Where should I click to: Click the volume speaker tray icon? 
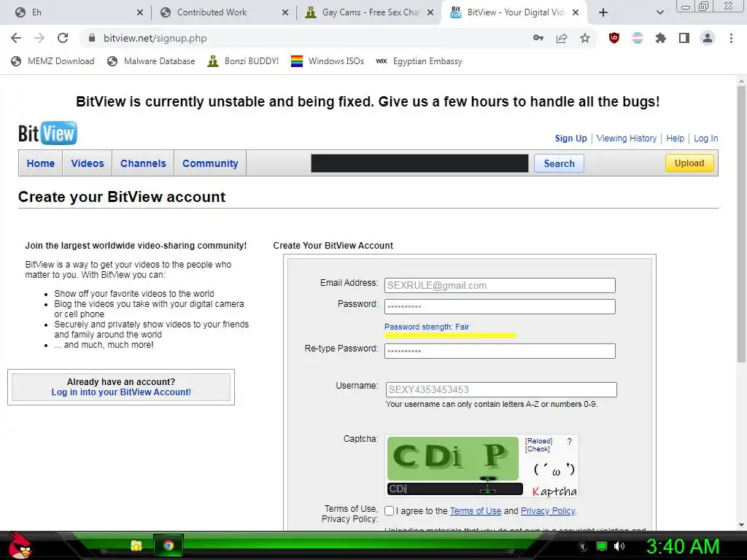(x=619, y=546)
